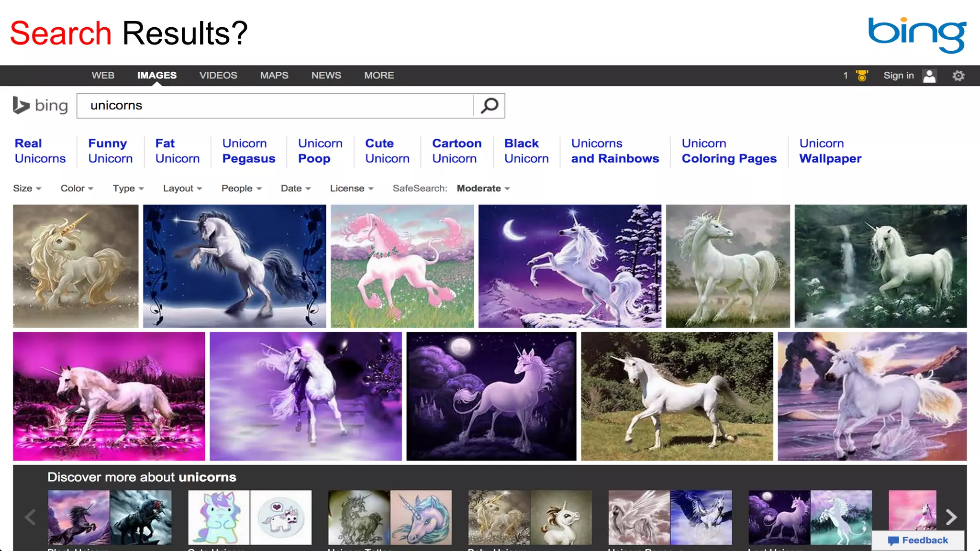The width and height of the screenshot is (980, 551).
Task: Click the unicorns search input field
Action: tap(275, 106)
